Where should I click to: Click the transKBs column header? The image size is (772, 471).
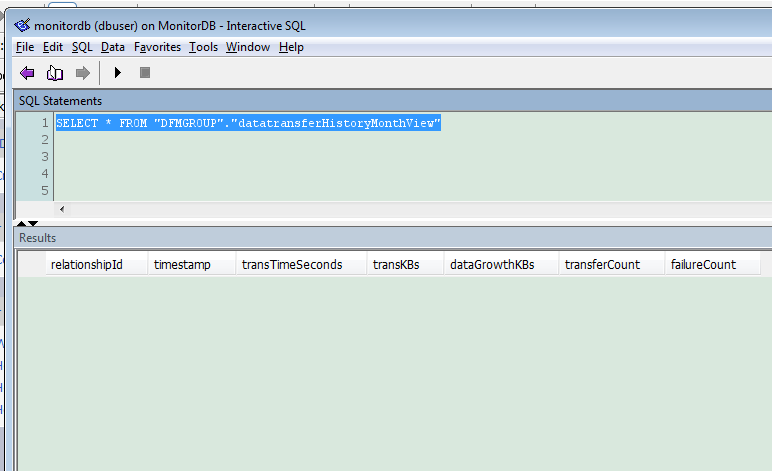click(x=406, y=265)
